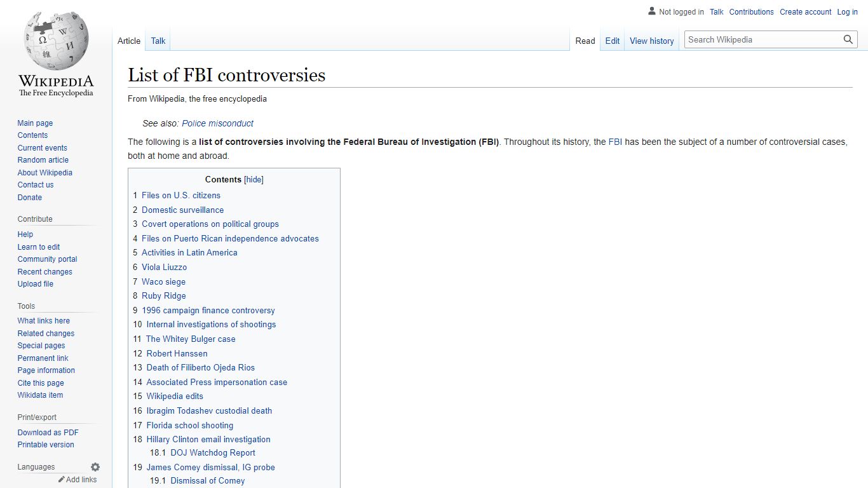This screenshot has height=488, width=868.
Task: Click Cite this page link
Action: (41, 383)
